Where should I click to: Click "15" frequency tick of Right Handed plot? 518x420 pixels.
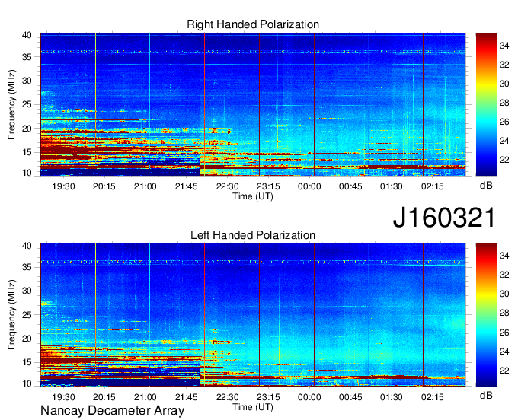27,152
